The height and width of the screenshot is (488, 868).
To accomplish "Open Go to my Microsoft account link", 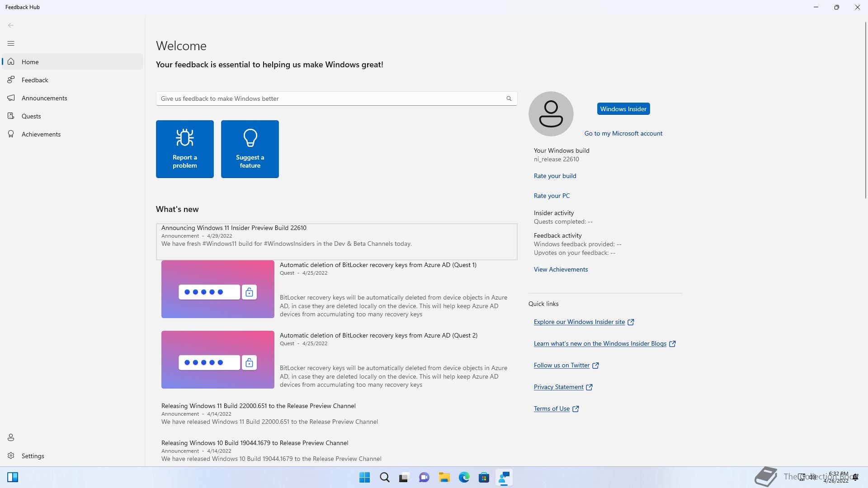I will click(623, 133).
